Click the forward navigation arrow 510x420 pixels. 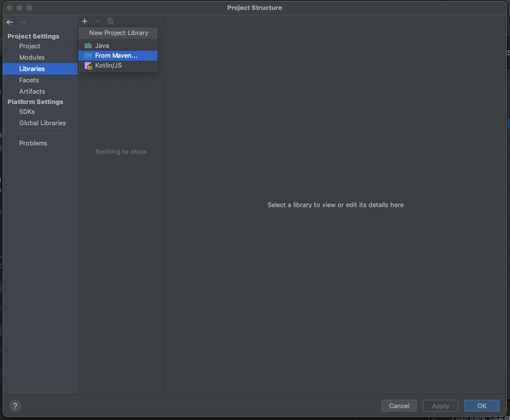[x=22, y=22]
